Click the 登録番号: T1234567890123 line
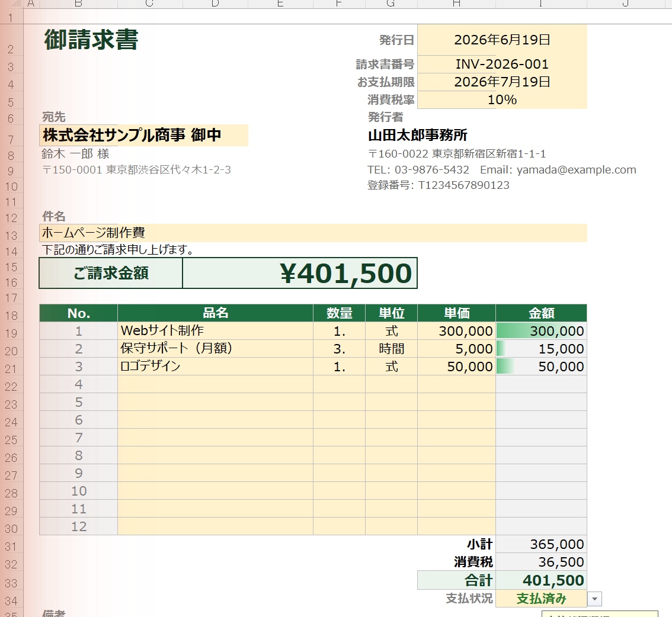 (439, 185)
